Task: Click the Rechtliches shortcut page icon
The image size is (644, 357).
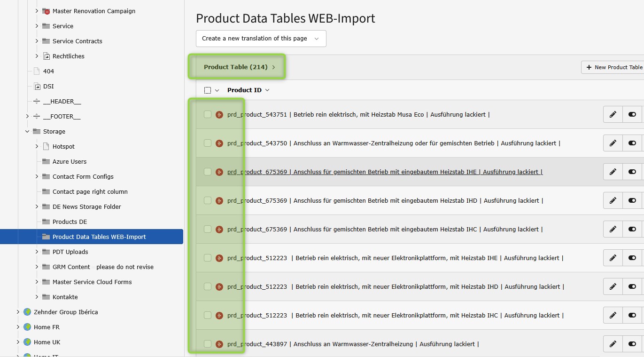Action: pyautogui.click(x=46, y=56)
